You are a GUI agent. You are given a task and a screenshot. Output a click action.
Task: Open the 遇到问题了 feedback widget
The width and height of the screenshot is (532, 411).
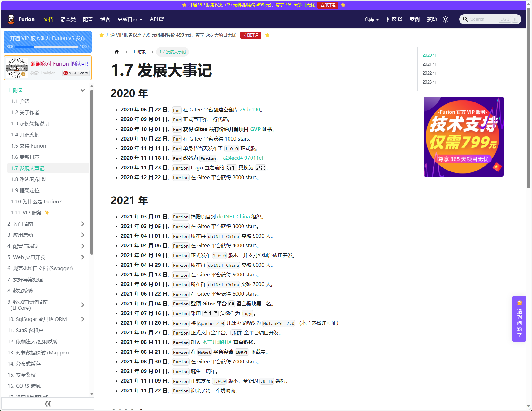pos(519,319)
